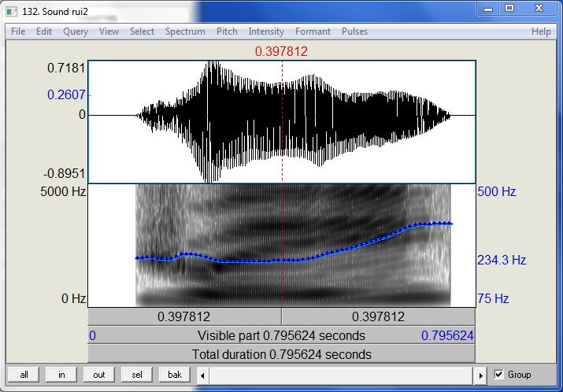Image resolution: width=563 pixels, height=392 pixels.
Task: Click the 0.7181 amplitude maximum label
Action: tap(66, 68)
